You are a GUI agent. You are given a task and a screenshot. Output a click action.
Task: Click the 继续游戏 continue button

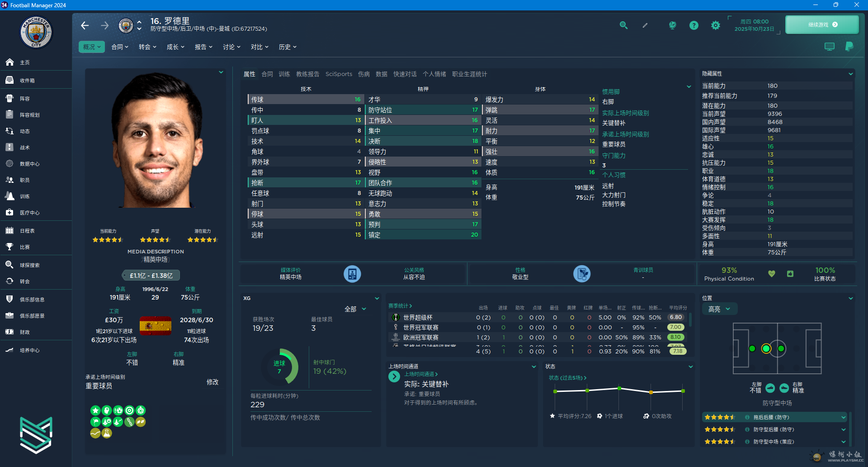pyautogui.click(x=822, y=25)
